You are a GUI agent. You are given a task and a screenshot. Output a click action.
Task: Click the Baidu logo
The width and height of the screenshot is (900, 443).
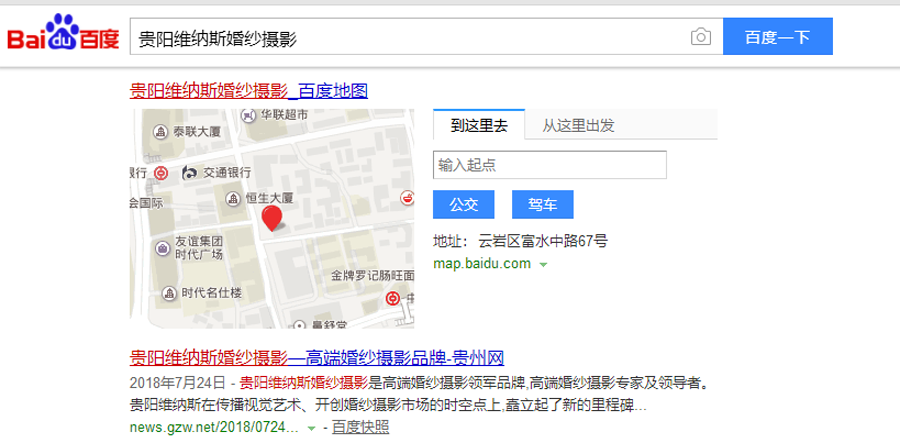pyautogui.click(x=63, y=34)
